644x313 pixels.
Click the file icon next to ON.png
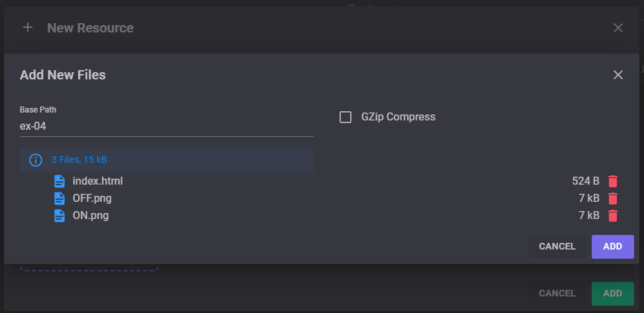click(x=60, y=216)
